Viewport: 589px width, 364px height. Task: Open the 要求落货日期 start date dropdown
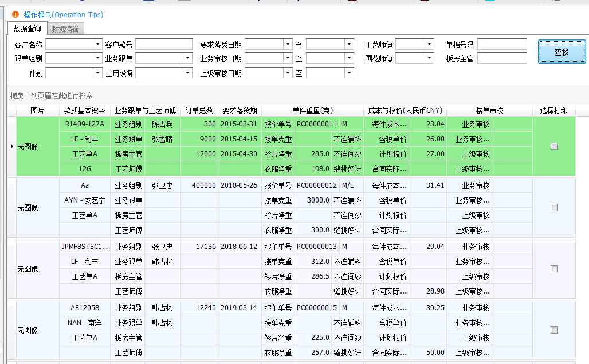click(288, 44)
